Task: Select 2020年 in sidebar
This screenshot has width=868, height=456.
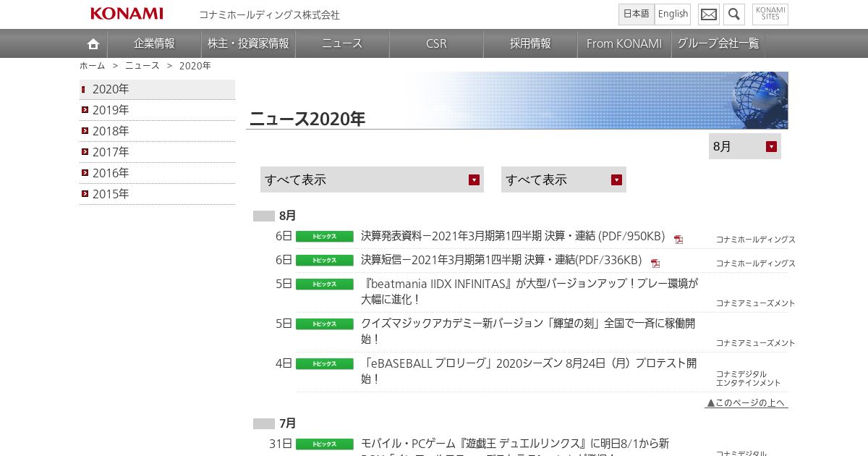Action: 157,89
